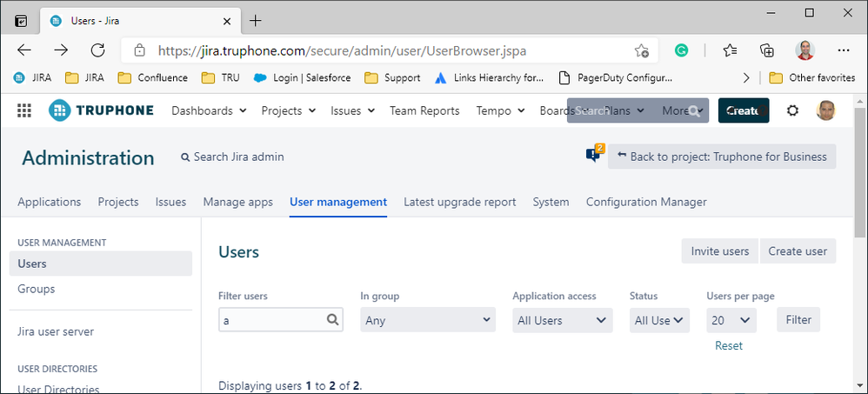Open the admin notifications icon with badge 2
The width and height of the screenshot is (868, 394).
(x=594, y=155)
